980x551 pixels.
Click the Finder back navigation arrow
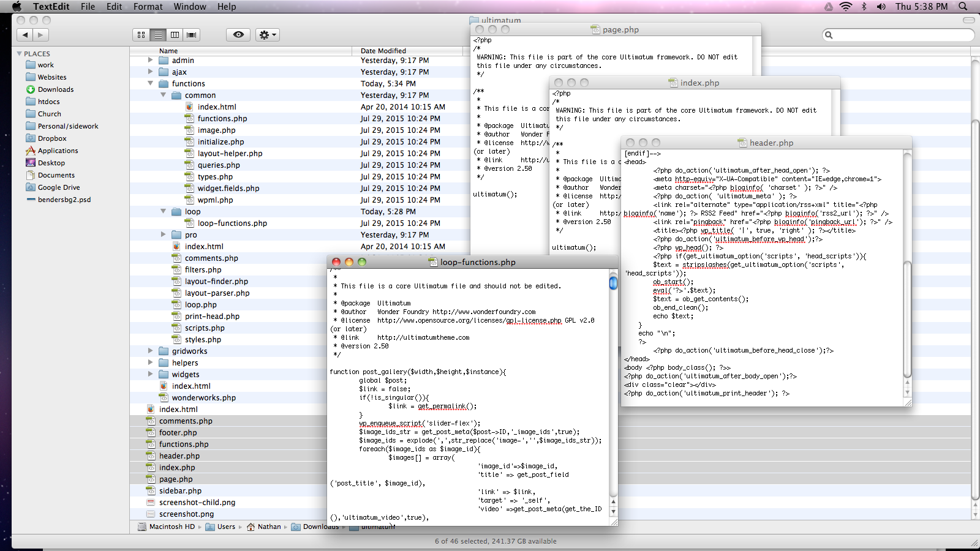(x=25, y=35)
